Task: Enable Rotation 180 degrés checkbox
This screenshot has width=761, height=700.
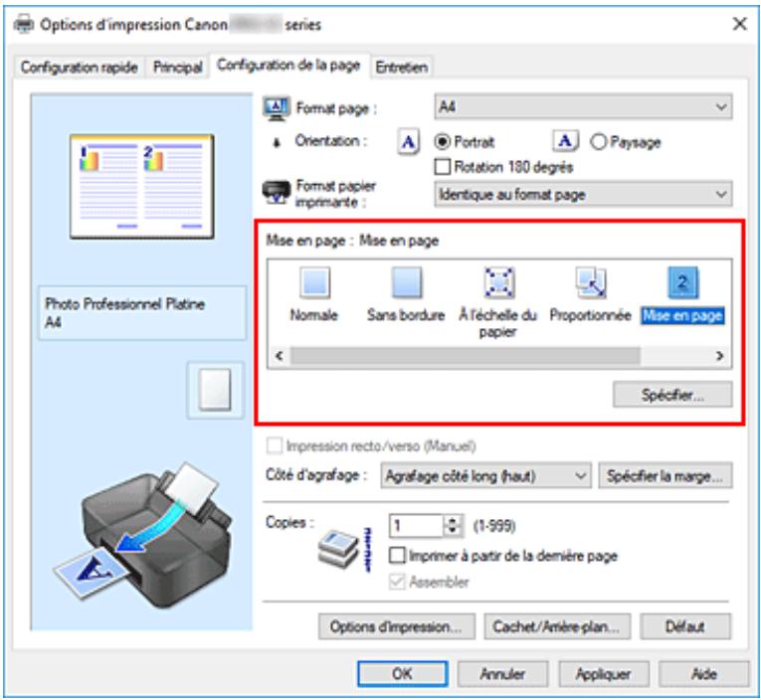Action: click(442, 167)
